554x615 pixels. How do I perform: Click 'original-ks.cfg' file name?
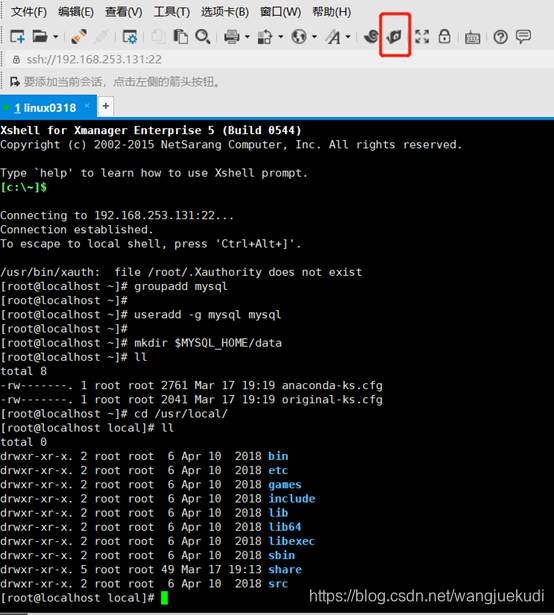[332, 400]
